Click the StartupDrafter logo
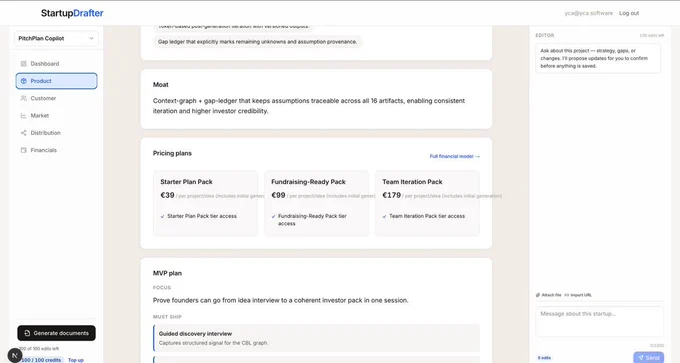The image size is (680, 363). [x=72, y=13]
